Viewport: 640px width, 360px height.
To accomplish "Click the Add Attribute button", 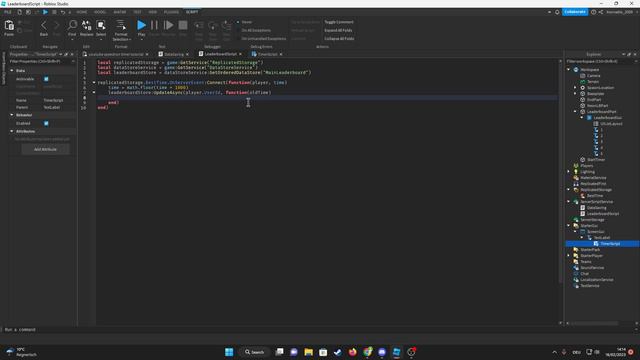I will [45, 149].
